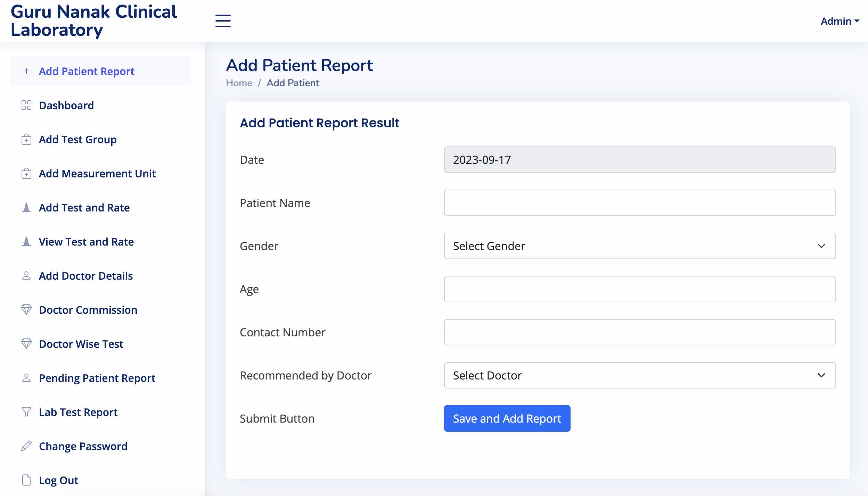The height and width of the screenshot is (496, 868).
Task: Click the Dashboard grid icon
Action: click(x=26, y=105)
